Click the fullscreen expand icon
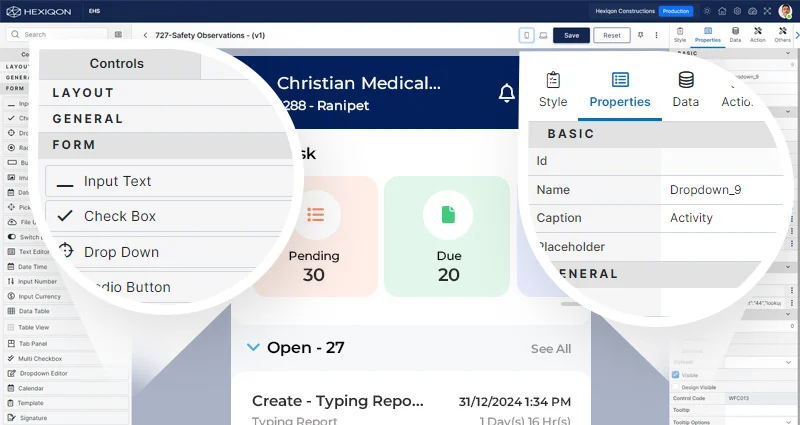This screenshot has width=800, height=425. (765, 10)
